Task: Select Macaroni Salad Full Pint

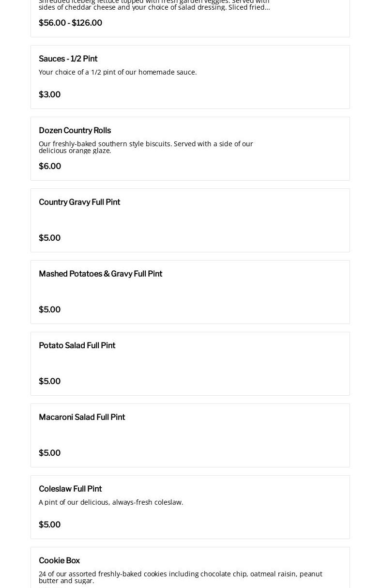Action: pyautogui.click(x=82, y=417)
